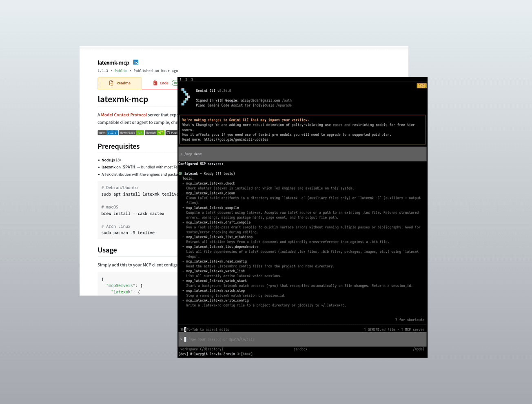Viewport: 532px width, 404px height.
Task: Click the mcp_latexmk_latexmk_draft_compile tool name
Action: click(x=218, y=223)
